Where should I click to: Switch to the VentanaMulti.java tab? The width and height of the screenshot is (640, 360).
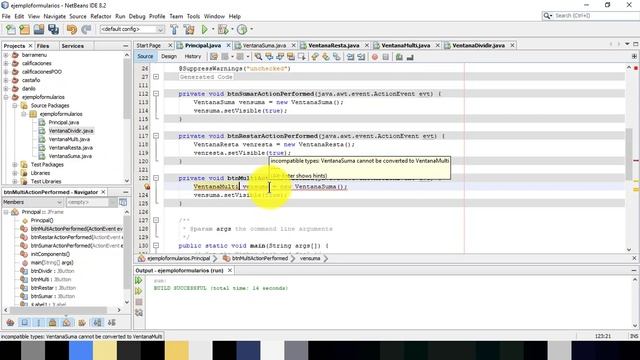pos(406,45)
